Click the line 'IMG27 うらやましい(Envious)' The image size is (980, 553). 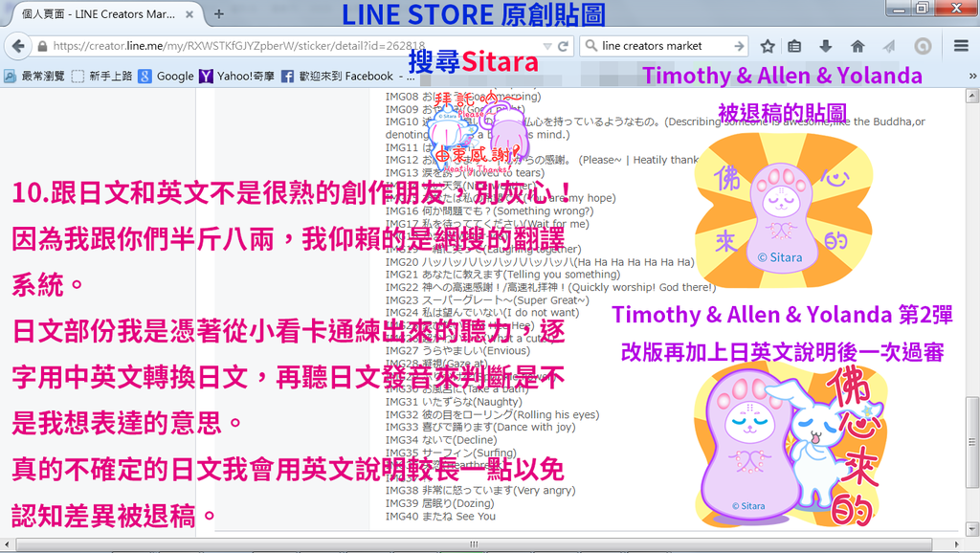457,350
